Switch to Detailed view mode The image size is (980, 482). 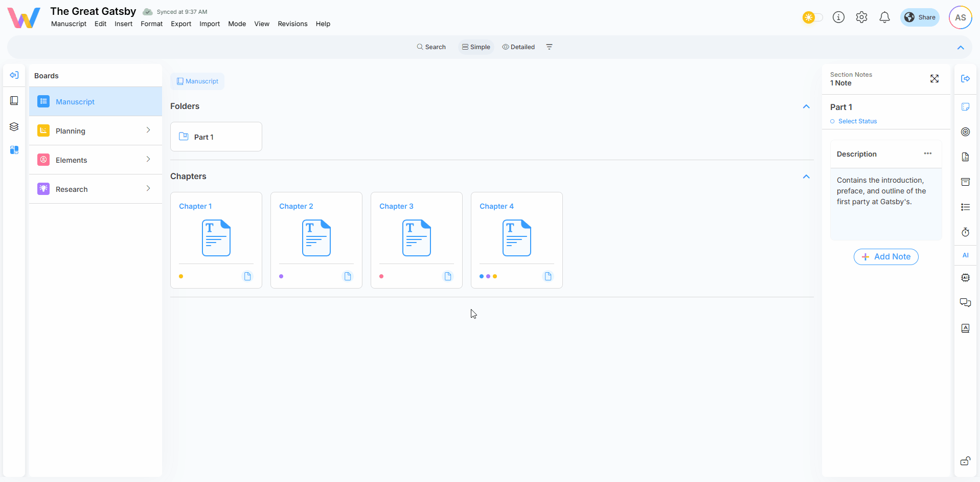[518, 47]
